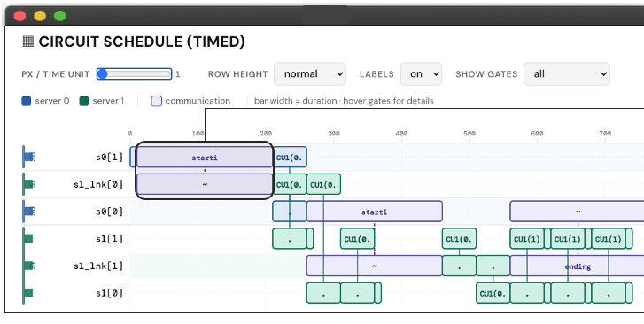Click the dot gate in s1[1] row
The image size is (644, 324).
click(290, 239)
